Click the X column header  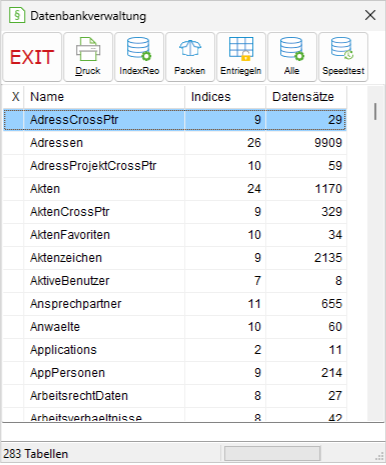coord(14,97)
